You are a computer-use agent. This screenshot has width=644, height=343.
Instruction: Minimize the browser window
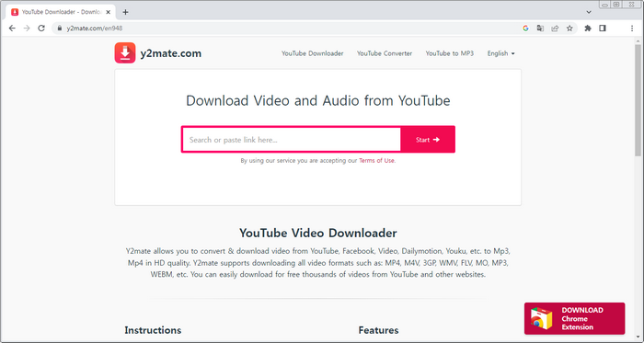pyautogui.click(x=604, y=5)
